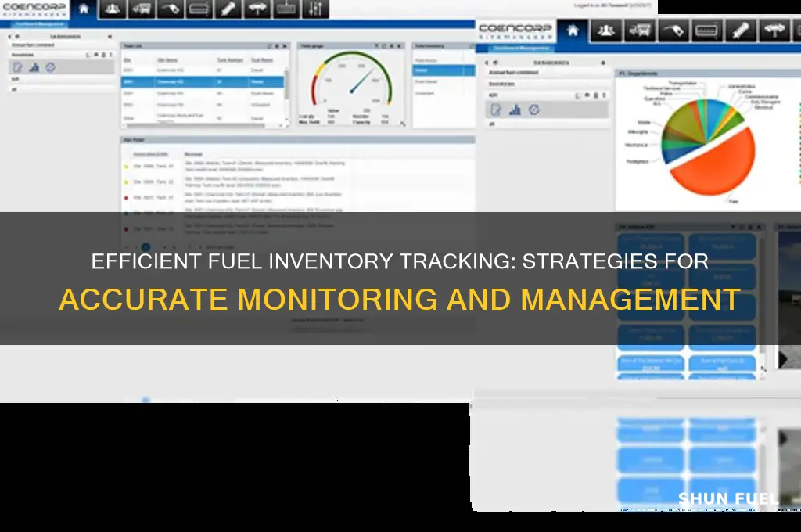The height and width of the screenshot is (532, 801).
Task: Click the back arrow in the left sidebar header
Action: (9, 37)
